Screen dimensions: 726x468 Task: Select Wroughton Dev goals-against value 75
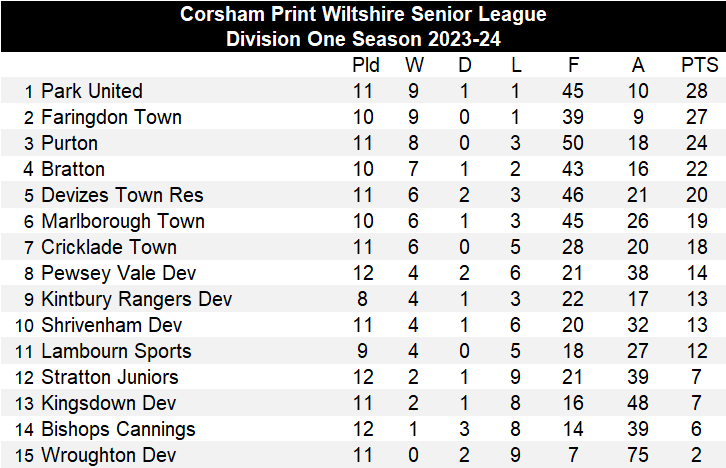pyautogui.click(x=638, y=455)
